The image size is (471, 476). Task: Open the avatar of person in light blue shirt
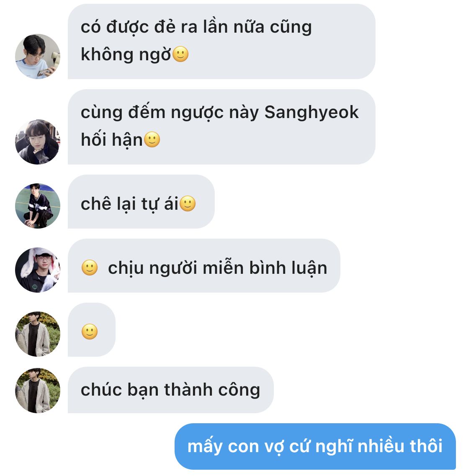38,57
